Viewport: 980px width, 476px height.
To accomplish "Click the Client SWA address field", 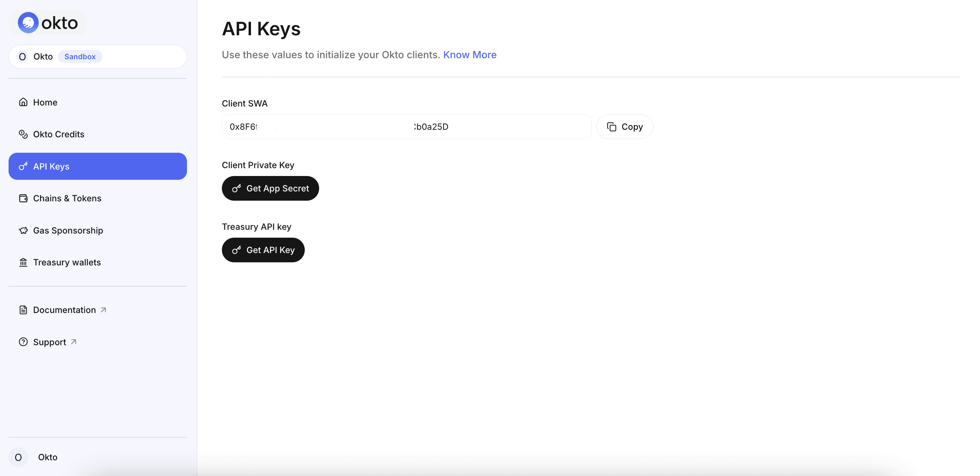I will pos(406,127).
